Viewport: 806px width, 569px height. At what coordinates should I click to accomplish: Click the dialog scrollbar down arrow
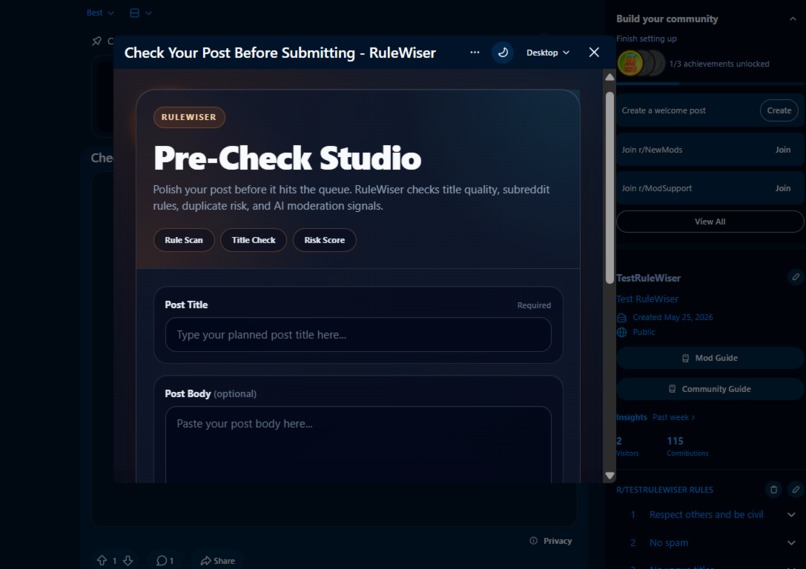(610, 475)
